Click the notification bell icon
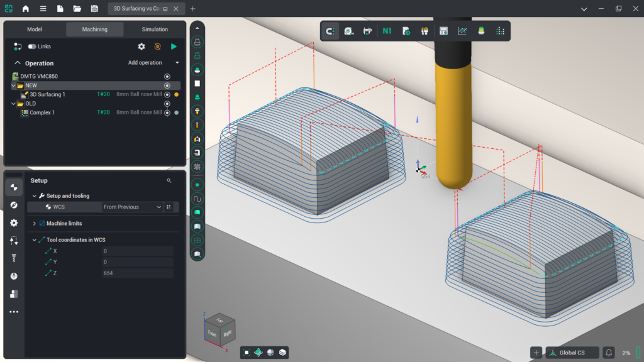644x362 pixels. tap(609, 353)
